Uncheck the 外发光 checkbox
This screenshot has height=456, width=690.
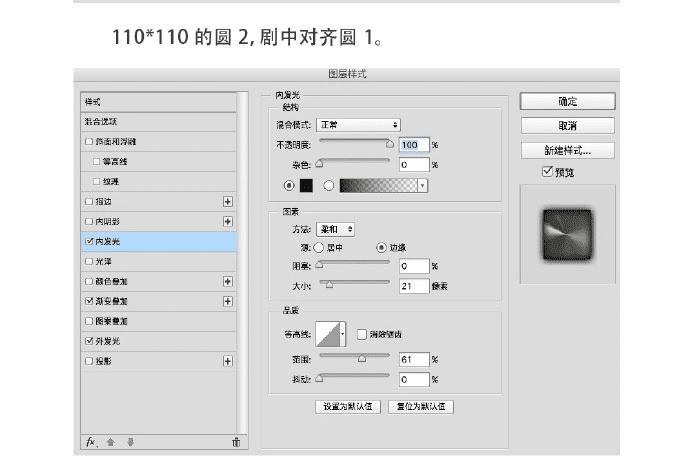click(x=89, y=341)
